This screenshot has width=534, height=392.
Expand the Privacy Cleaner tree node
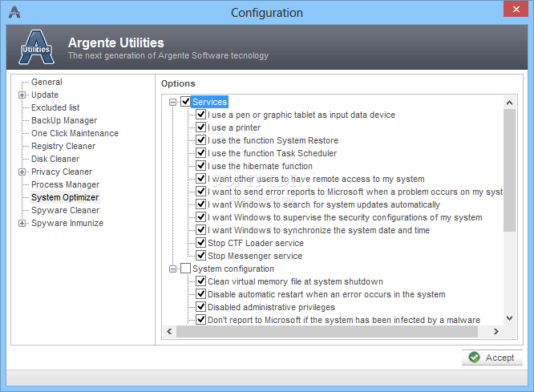(22, 172)
